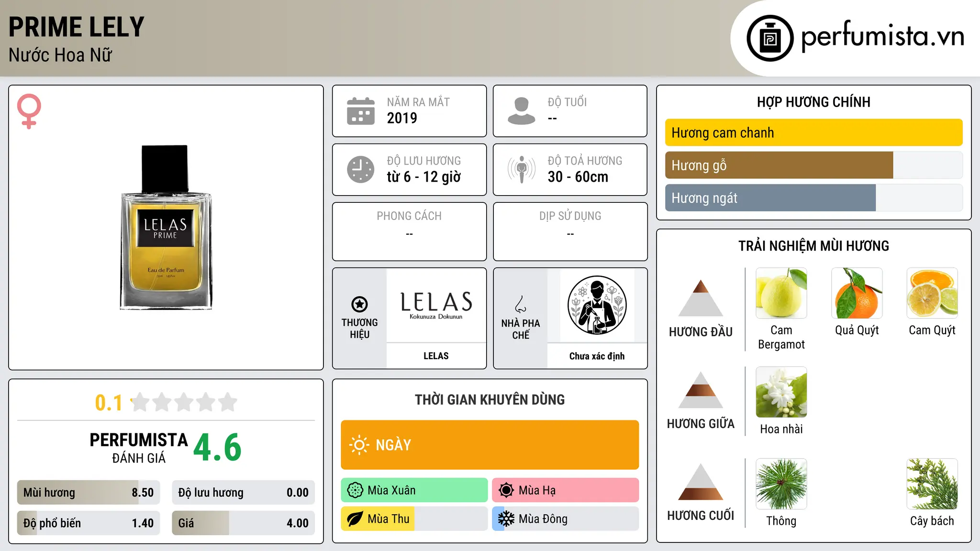Click the Độ phổ biến 1.40 score bar
The height and width of the screenshot is (551, 980).
[89, 523]
